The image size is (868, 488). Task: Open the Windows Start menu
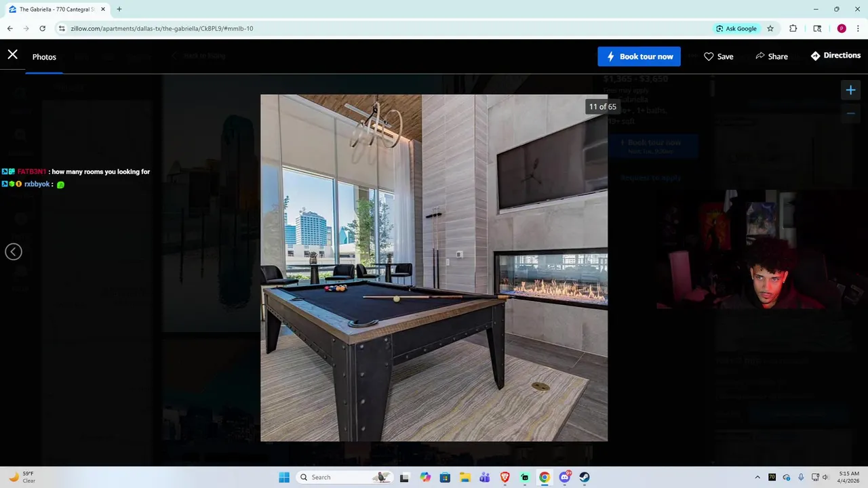[284, 477]
